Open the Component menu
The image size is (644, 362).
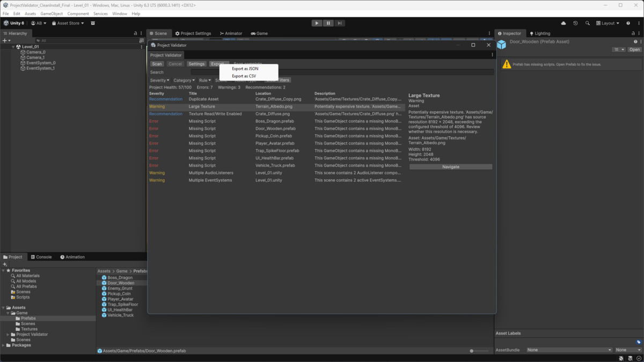pos(78,13)
